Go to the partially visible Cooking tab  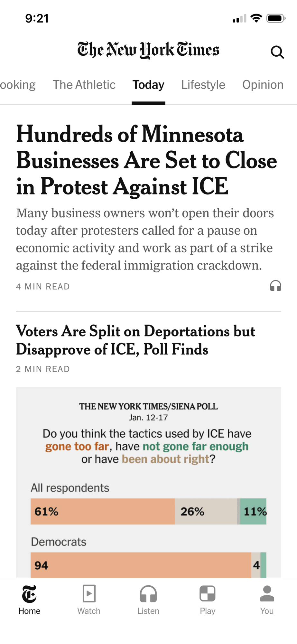pyautogui.click(x=18, y=85)
